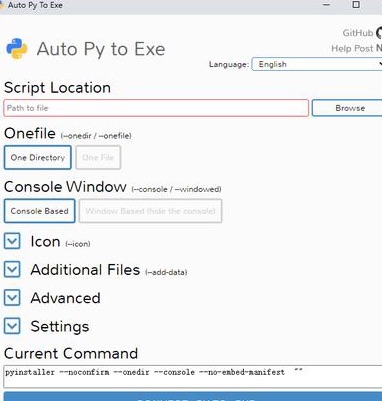Viewport: 382px width, 401px height.
Task: Click the Console Window heading text
Action: click(x=65, y=187)
